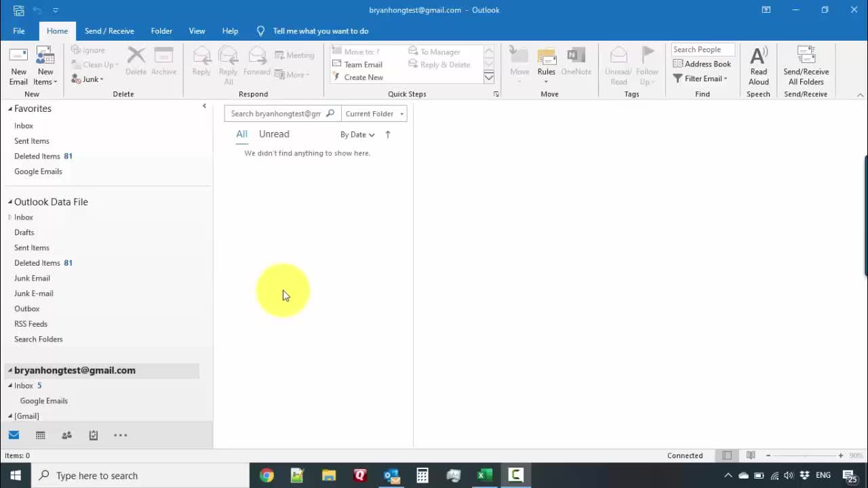Switch to Reading view in status bar

(x=751, y=455)
